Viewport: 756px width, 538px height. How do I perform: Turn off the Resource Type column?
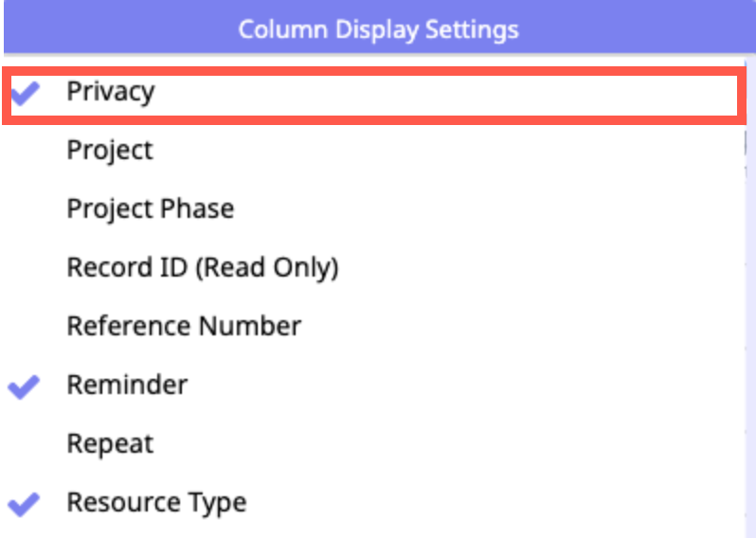click(x=25, y=503)
